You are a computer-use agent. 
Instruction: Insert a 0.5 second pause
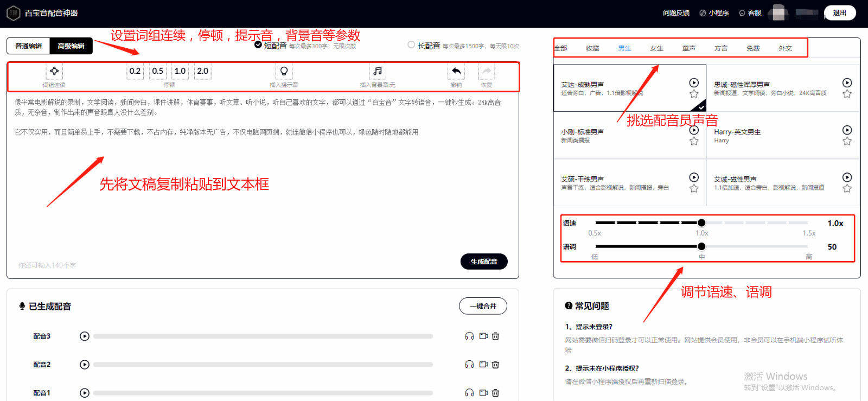point(158,71)
